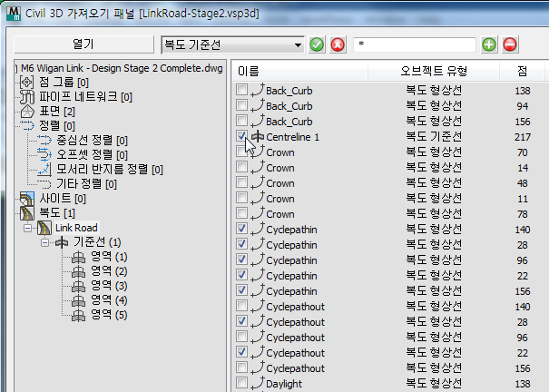549x392 pixels.
Task: Check the Back_Curb checkbox with 156 points
Action: (x=241, y=121)
